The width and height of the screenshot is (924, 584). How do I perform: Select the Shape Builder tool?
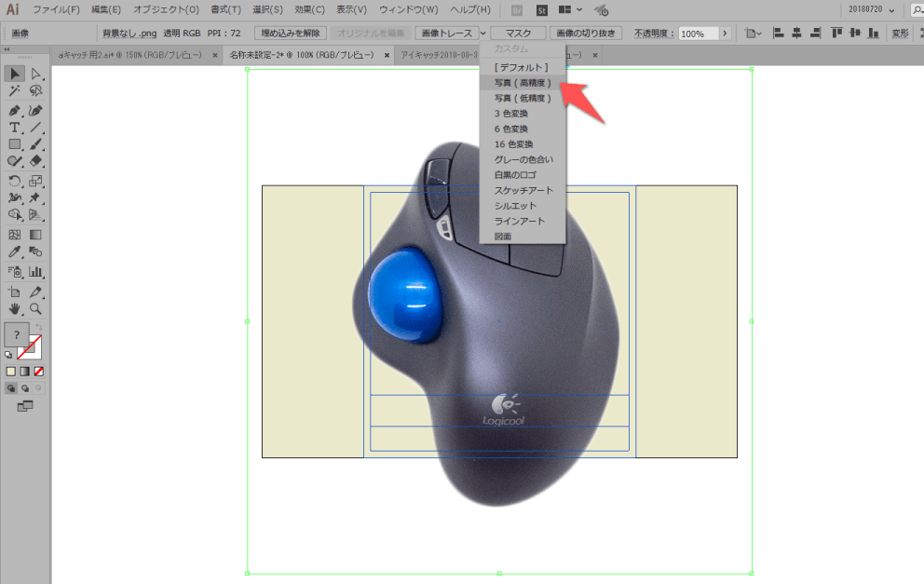pos(15,214)
